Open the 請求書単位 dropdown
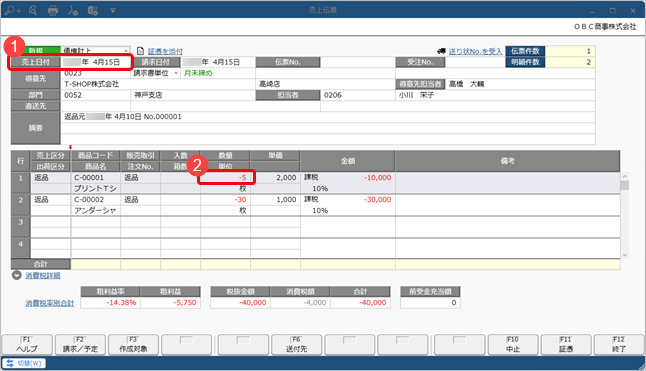Screen dimensions: 646x371 176,73
